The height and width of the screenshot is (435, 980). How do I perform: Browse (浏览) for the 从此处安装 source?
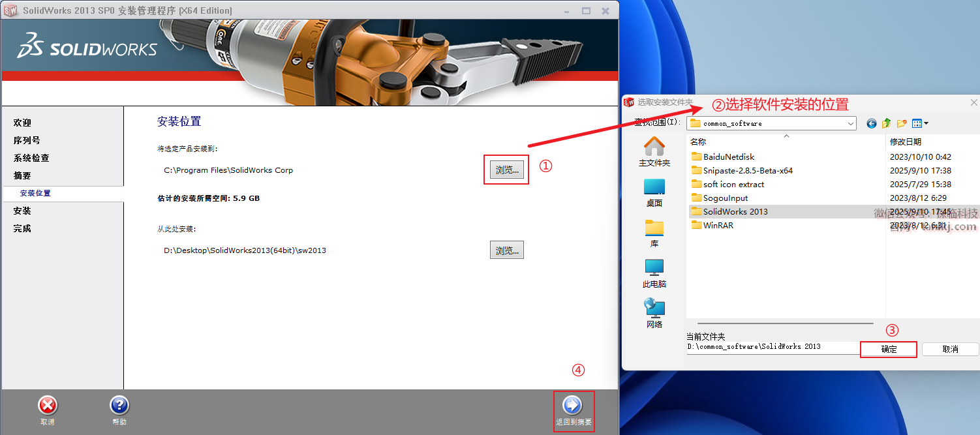507,250
